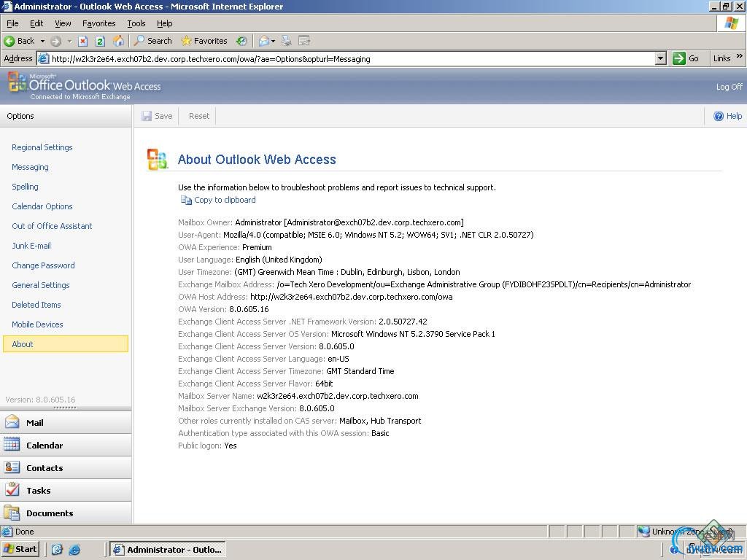Open Messaging options
Viewport: 747px width, 560px height.
[x=30, y=167]
